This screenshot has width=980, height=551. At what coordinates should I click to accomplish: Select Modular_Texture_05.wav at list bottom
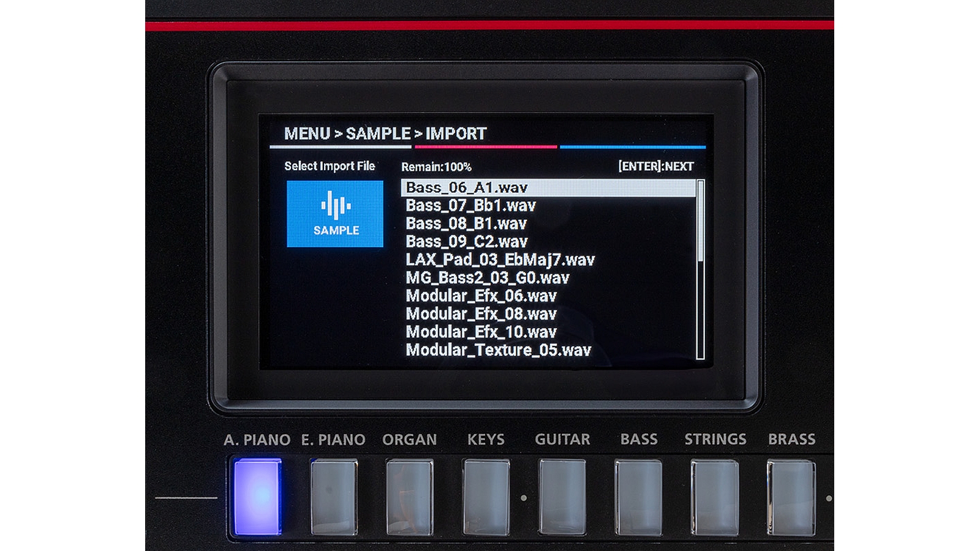coord(498,350)
